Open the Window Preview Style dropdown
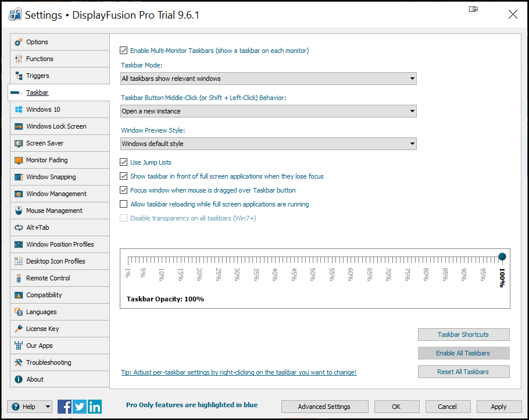 tap(268, 144)
